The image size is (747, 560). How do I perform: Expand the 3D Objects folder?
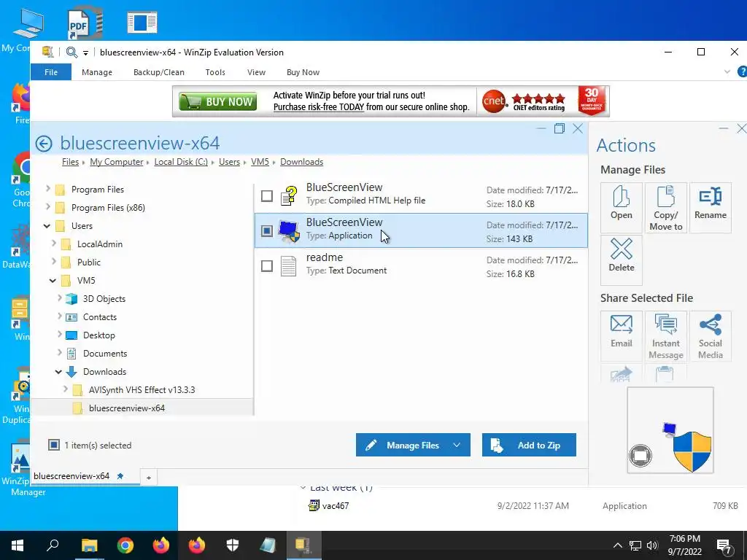pos(60,298)
